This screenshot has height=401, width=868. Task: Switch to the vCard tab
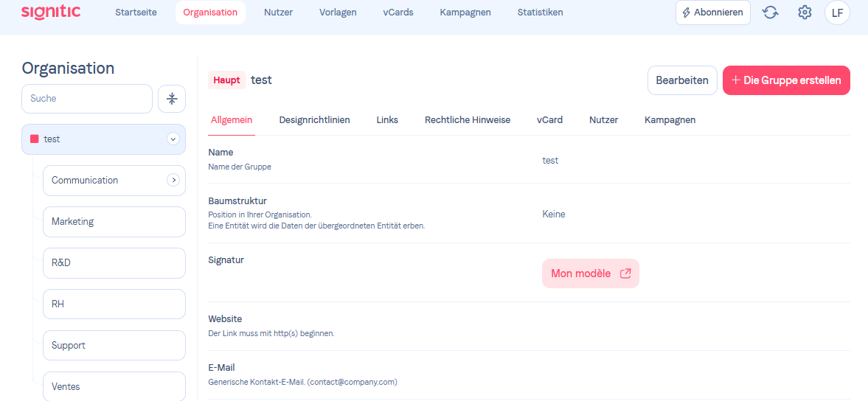click(x=549, y=120)
